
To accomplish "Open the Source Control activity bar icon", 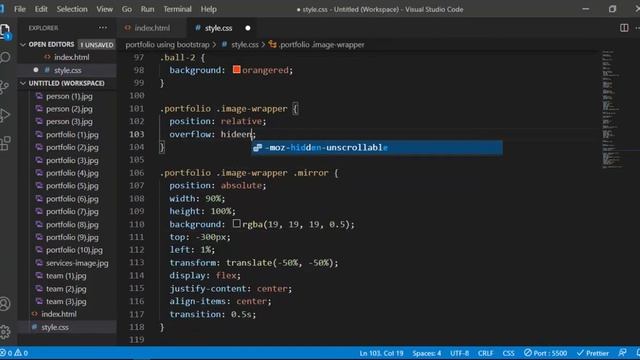I will [4, 87].
